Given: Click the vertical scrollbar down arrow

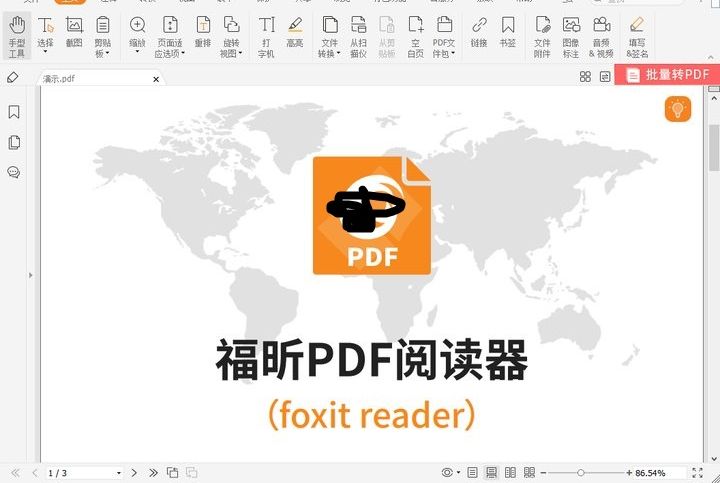Looking at the screenshot, I should (714, 458).
